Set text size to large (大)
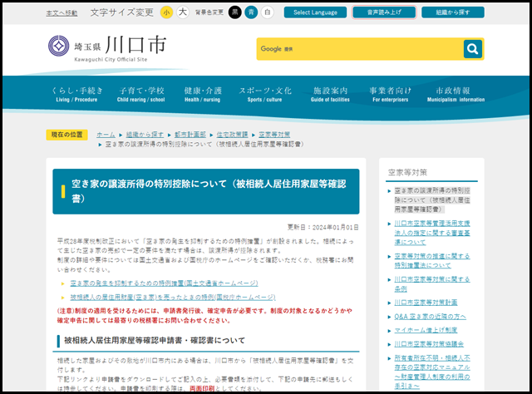The image size is (532, 394). pos(183,12)
